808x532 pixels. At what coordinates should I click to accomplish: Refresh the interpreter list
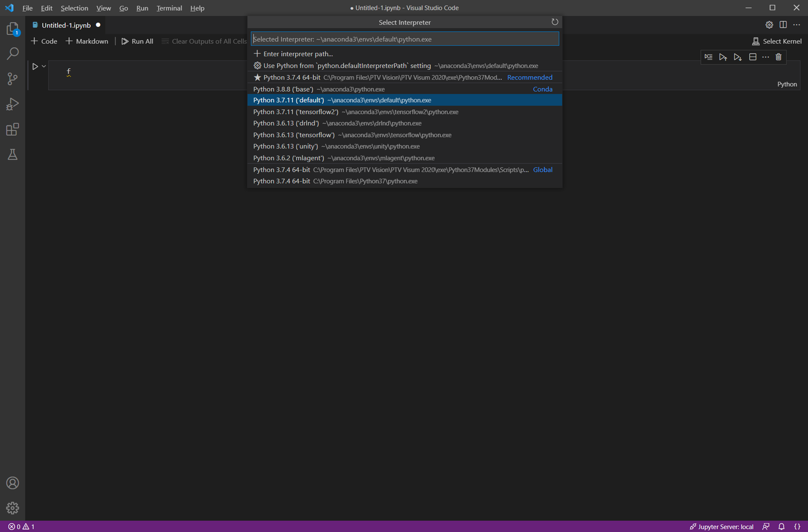(555, 22)
